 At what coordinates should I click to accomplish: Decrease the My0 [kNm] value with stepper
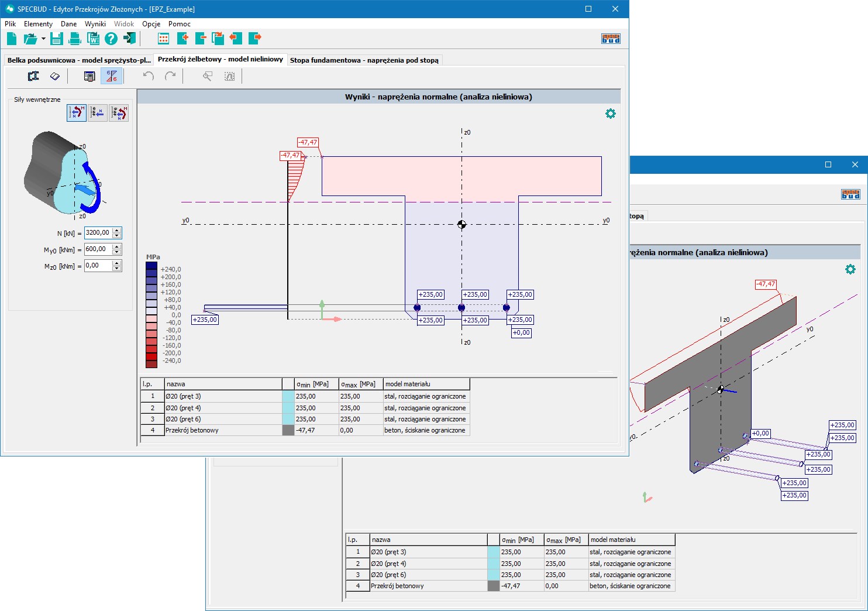pos(117,252)
